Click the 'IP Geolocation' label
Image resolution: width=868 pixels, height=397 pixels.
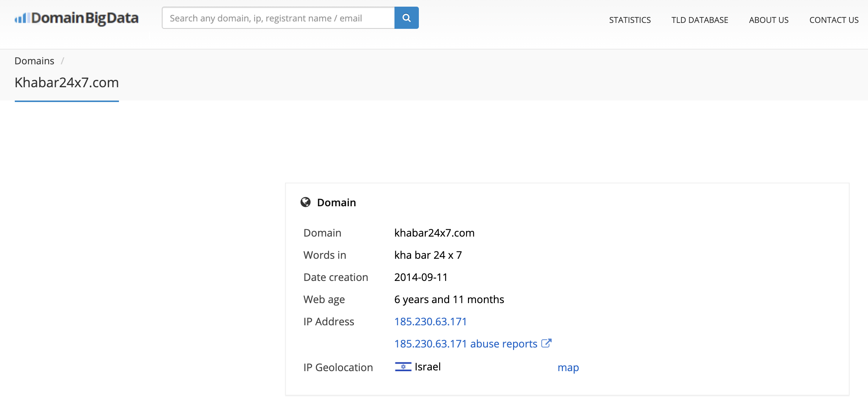pyautogui.click(x=338, y=367)
